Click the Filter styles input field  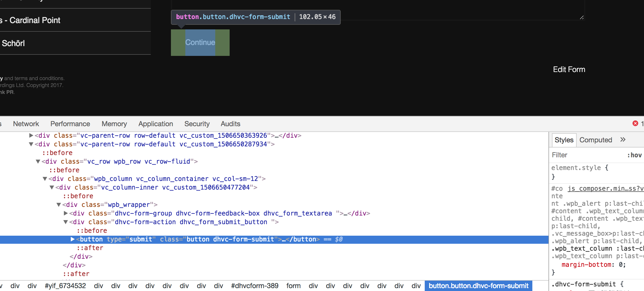point(587,155)
